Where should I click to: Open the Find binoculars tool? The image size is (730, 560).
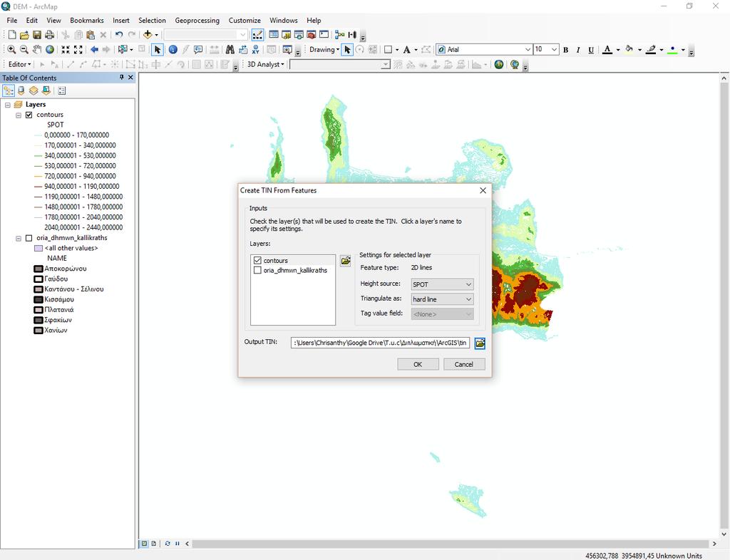[x=230, y=49]
